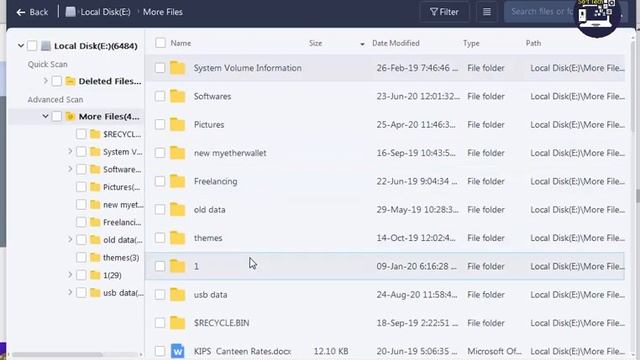
Task: Click the Softwares folder icon
Action: coord(178,96)
